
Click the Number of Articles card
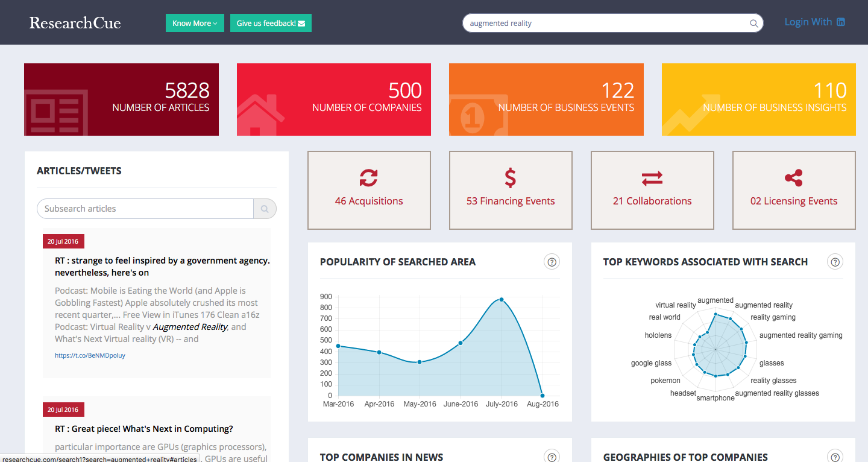121,99
